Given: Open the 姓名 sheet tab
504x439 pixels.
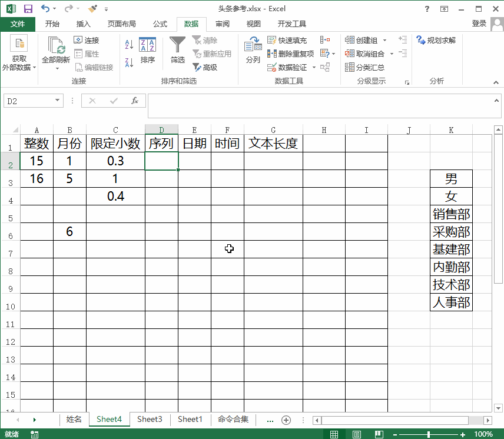Looking at the screenshot, I should coord(74,419).
